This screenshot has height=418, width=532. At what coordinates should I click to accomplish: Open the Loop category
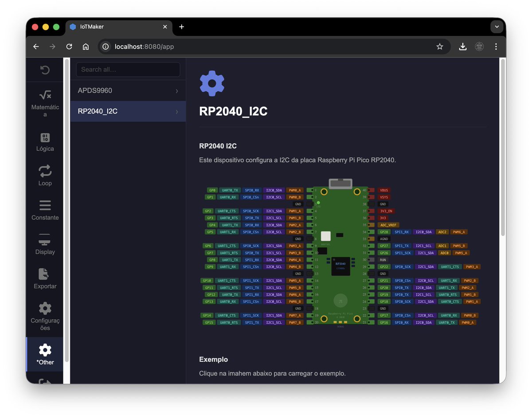45,176
